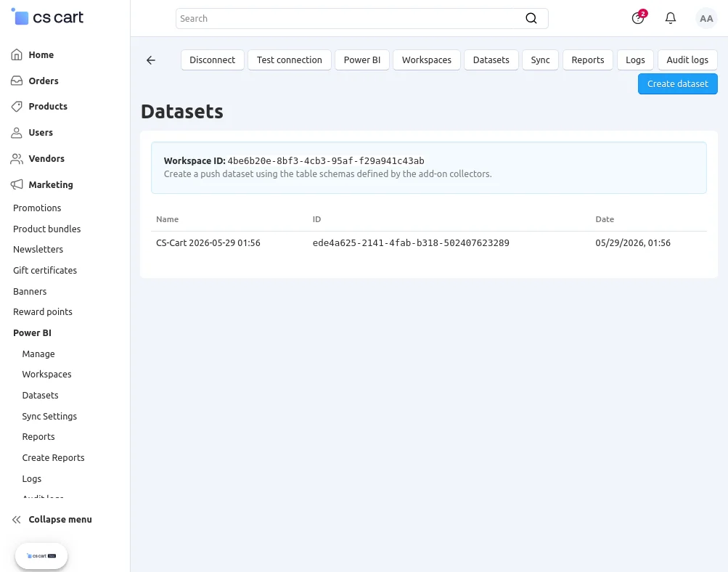Open Workspaces under Power BI sidebar
The image size is (728, 572).
click(x=47, y=375)
